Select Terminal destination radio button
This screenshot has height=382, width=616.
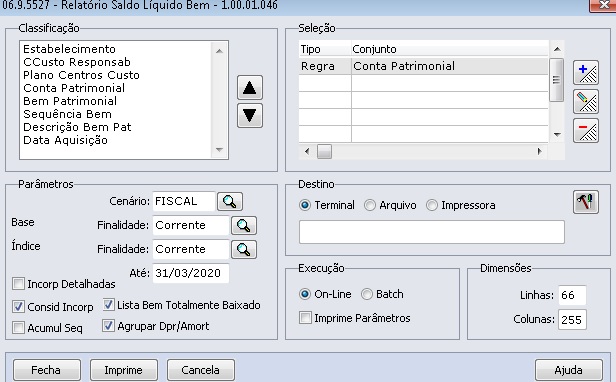[x=305, y=205]
